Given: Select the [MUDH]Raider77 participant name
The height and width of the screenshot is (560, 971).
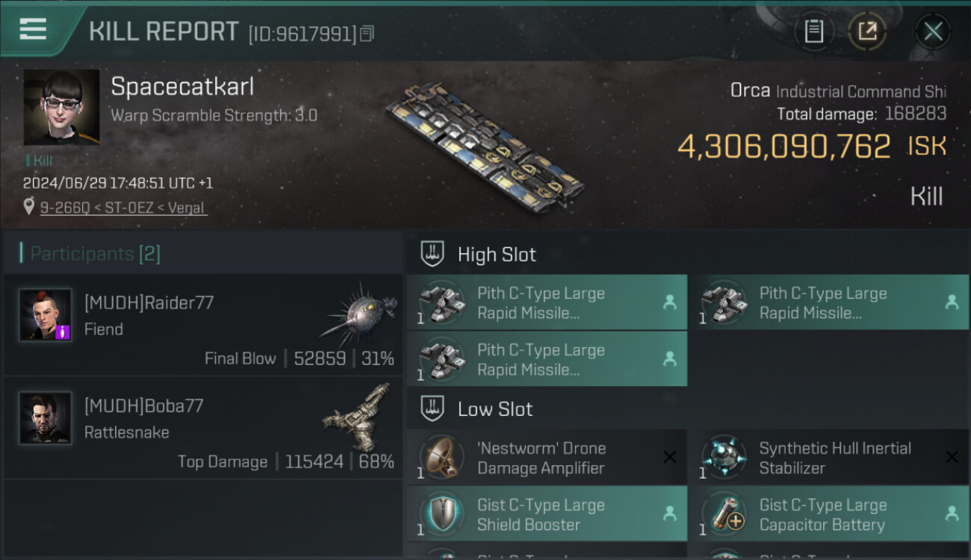Looking at the screenshot, I should coord(149,302).
